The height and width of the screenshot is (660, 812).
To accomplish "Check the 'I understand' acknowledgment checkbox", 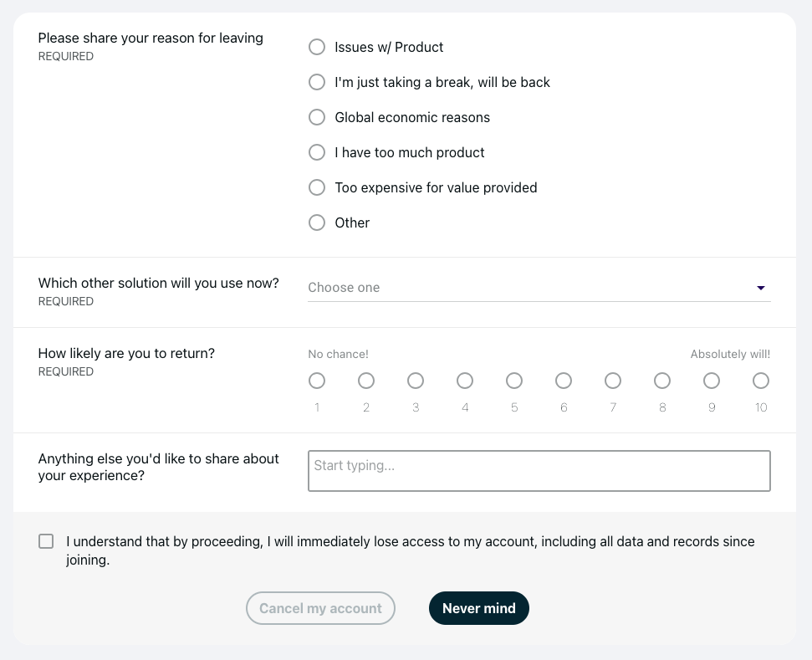I will coord(46,541).
